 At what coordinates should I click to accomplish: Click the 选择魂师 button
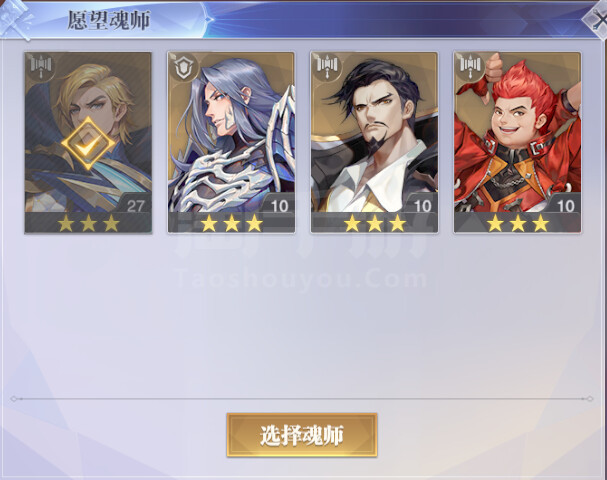302,435
